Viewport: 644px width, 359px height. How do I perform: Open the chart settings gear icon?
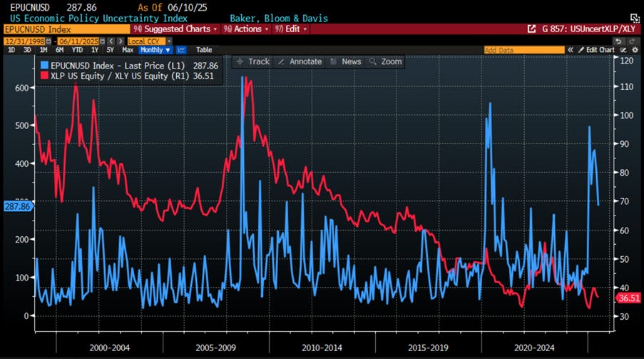pyautogui.click(x=635, y=50)
